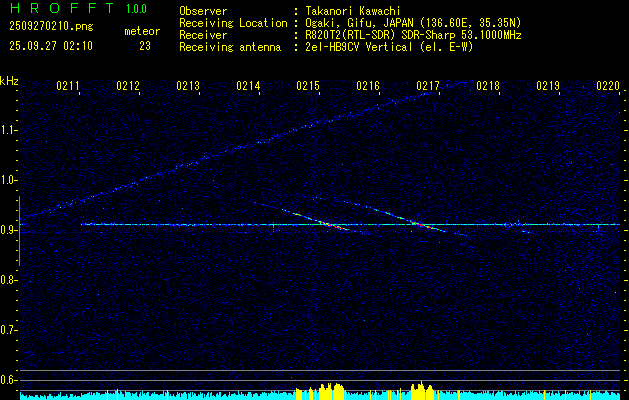
Task: Click time marker 0219
Action: pos(548,85)
